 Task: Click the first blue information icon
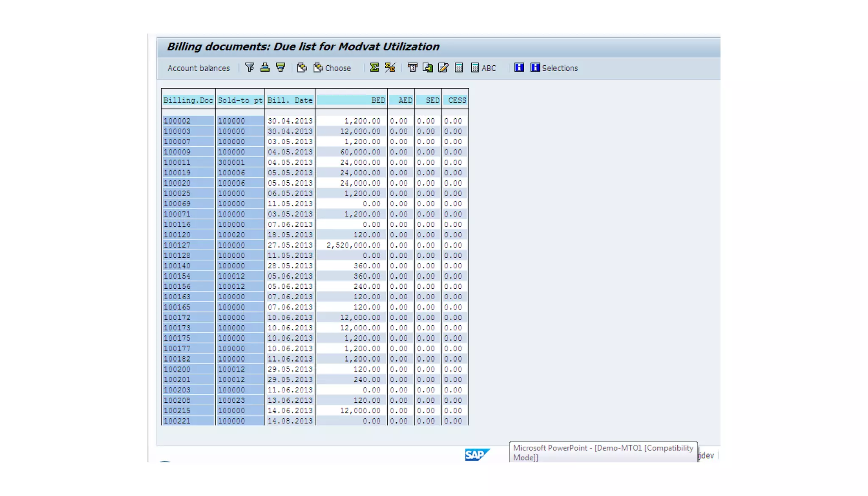(x=519, y=67)
